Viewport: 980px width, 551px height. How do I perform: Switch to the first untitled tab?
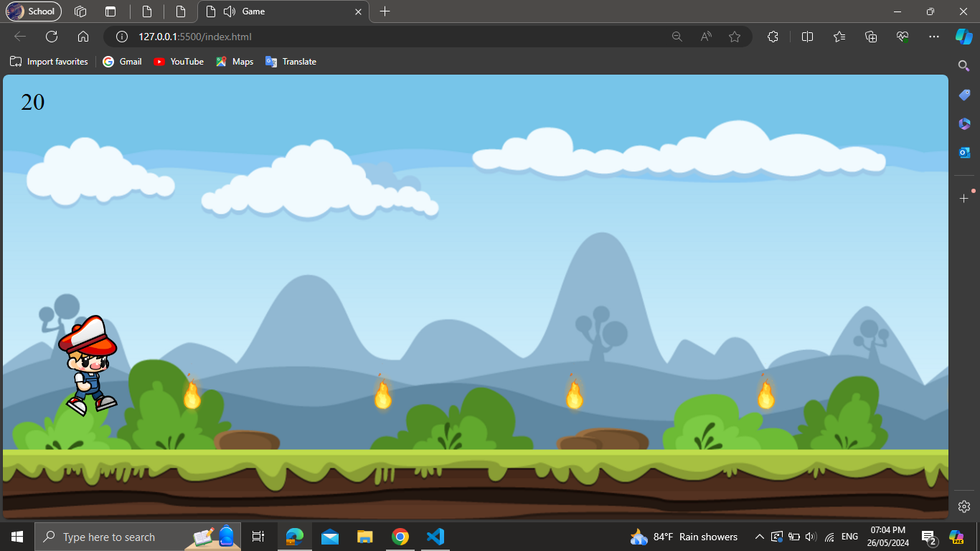(146, 11)
